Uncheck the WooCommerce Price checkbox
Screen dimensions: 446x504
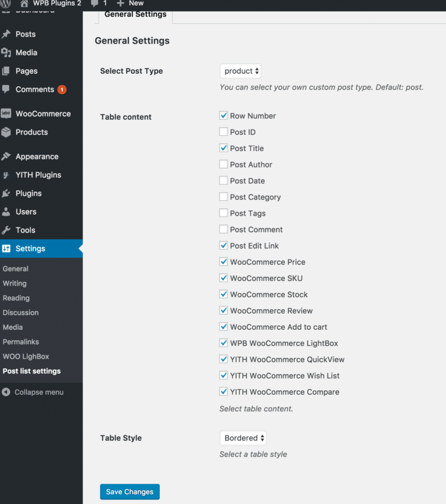coord(224,261)
